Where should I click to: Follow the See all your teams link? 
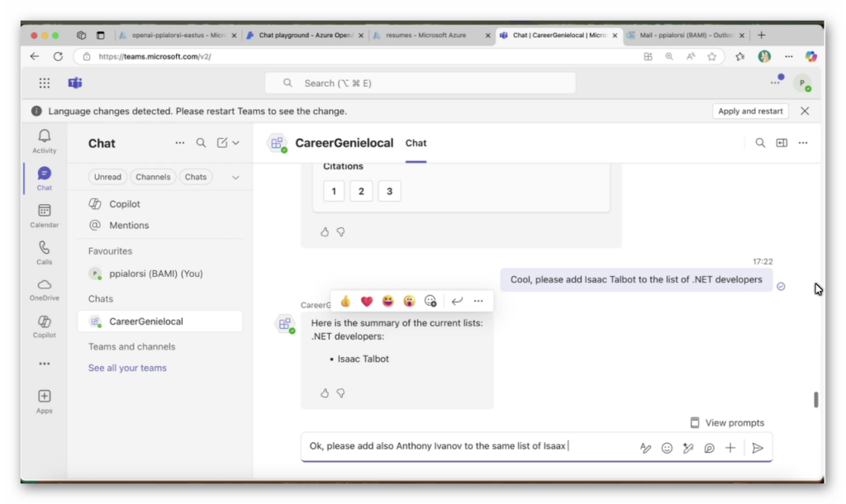(x=127, y=368)
